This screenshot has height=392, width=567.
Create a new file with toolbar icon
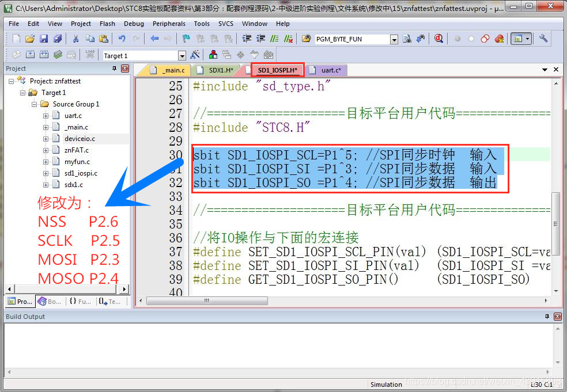pos(16,39)
